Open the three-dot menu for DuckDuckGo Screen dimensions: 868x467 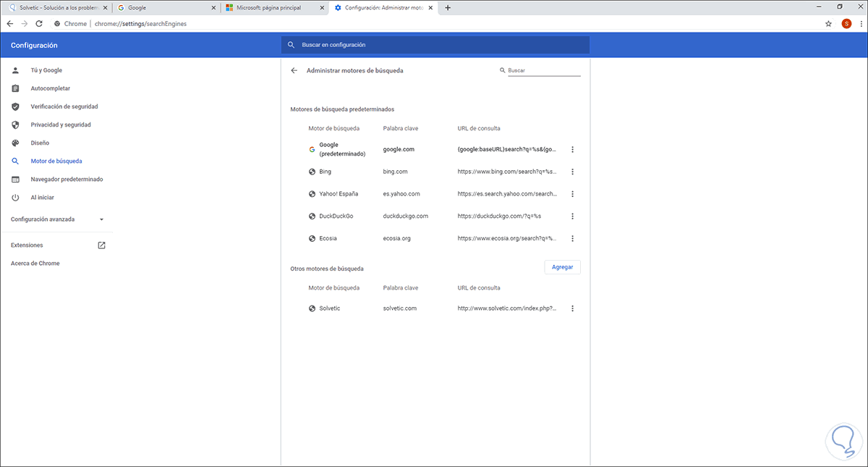(572, 216)
